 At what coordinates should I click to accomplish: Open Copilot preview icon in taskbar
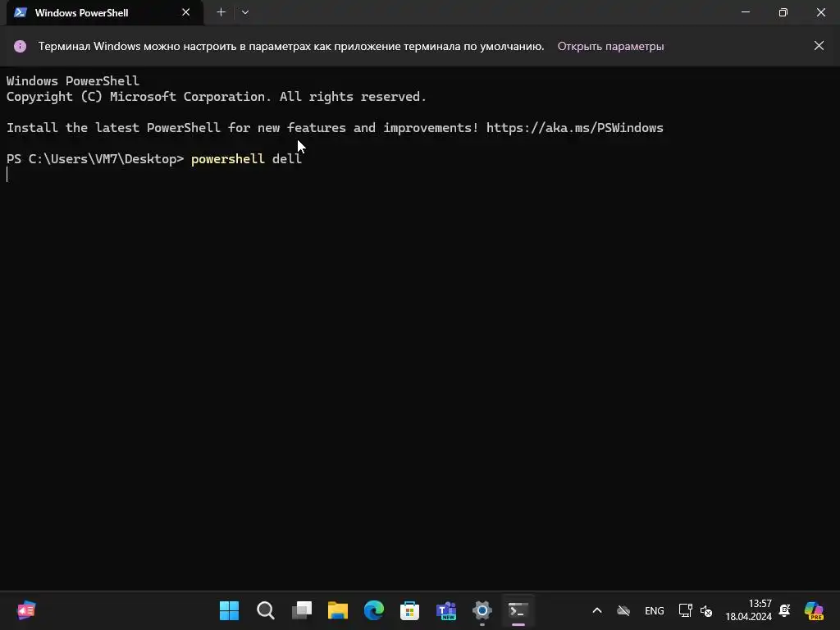tap(814, 610)
